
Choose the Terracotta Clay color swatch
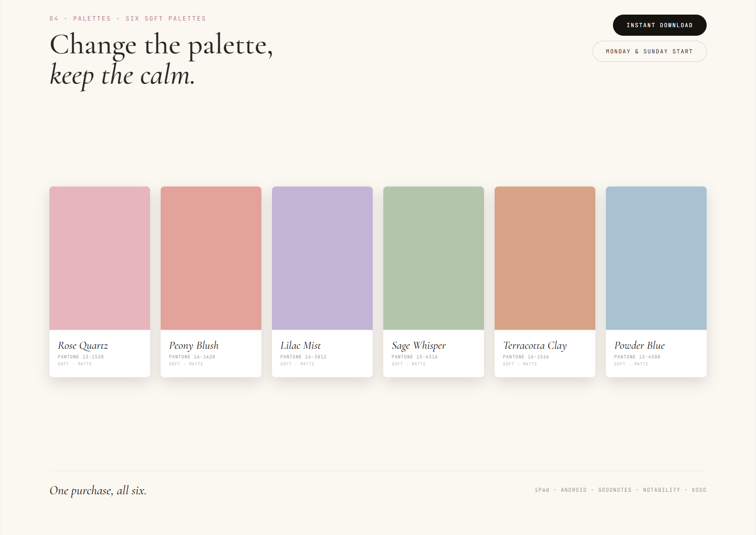[545, 258]
